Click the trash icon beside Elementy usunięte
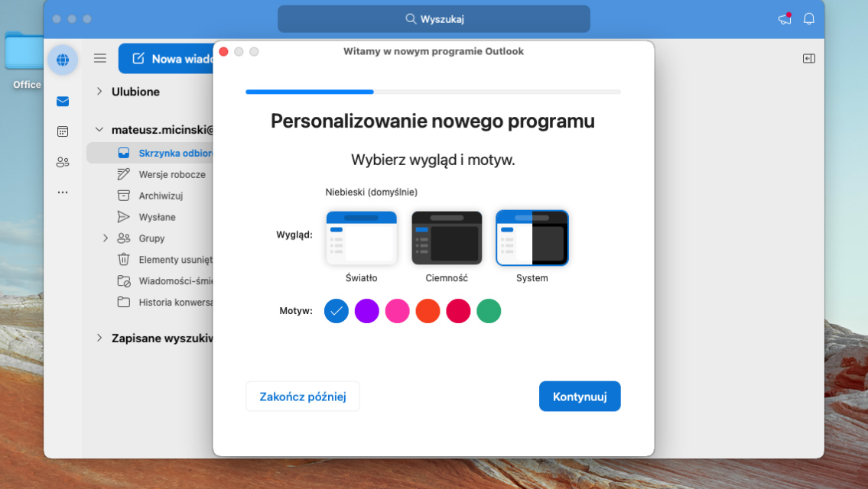This screenshot has width=868, height=489. (124, 259)
